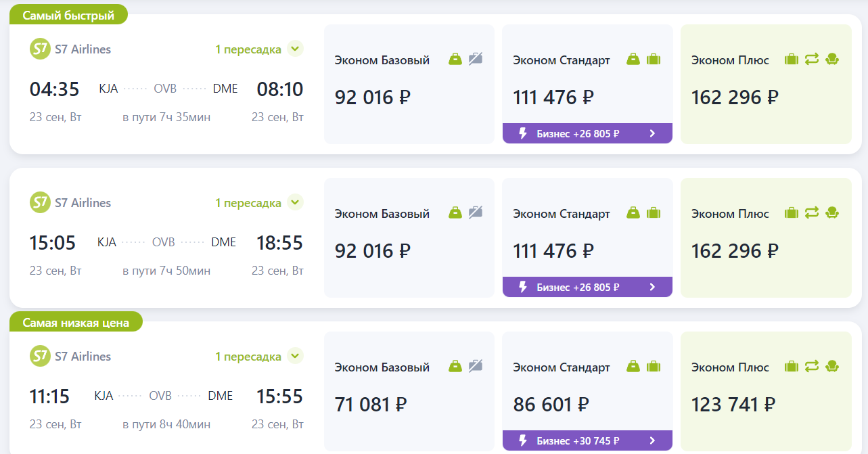Click the hand luggage icon on 11:15 Эконом Базовый

pyautogui.click(x=455, y=367)
